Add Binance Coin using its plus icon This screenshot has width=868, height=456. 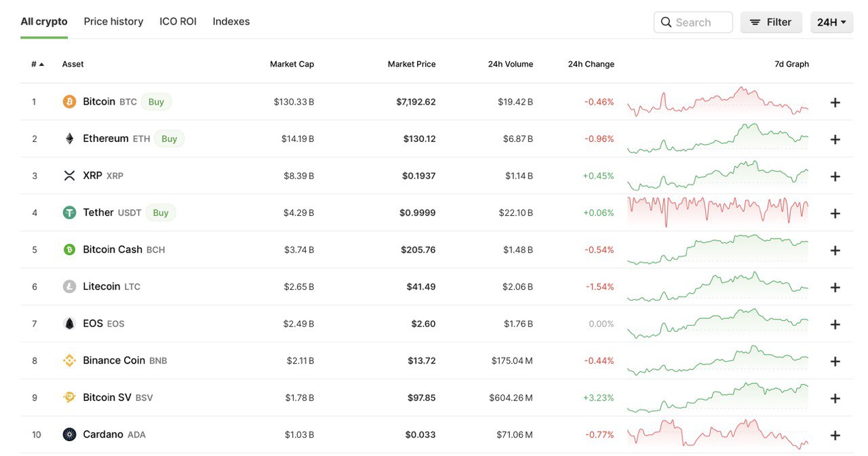point(835,361)
